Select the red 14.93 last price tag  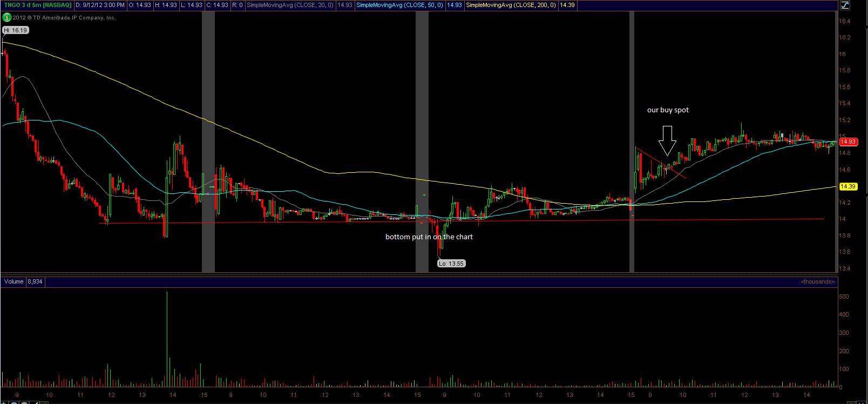pos(848,142)
